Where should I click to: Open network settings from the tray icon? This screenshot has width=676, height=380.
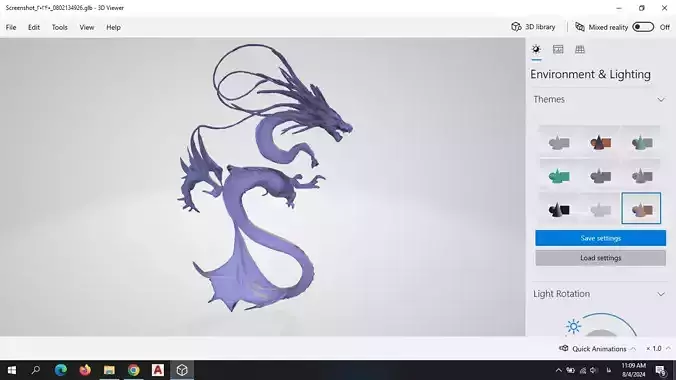point(582,370)
